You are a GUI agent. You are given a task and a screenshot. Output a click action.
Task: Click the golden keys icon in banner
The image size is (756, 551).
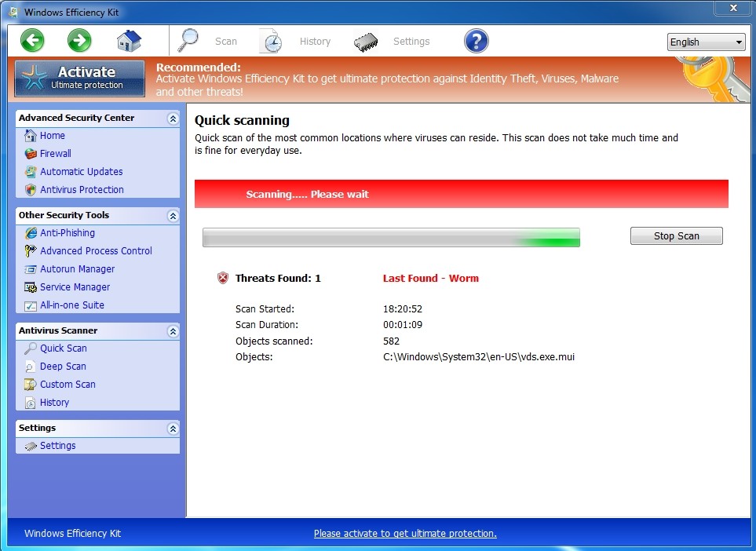pyautogui.click(x=714, y=78)
